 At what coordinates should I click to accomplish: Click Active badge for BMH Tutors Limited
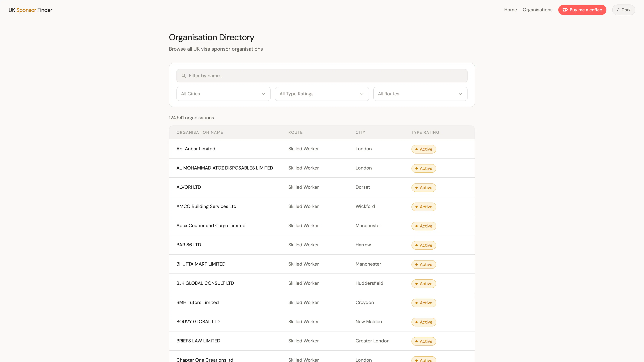(424, 303)
